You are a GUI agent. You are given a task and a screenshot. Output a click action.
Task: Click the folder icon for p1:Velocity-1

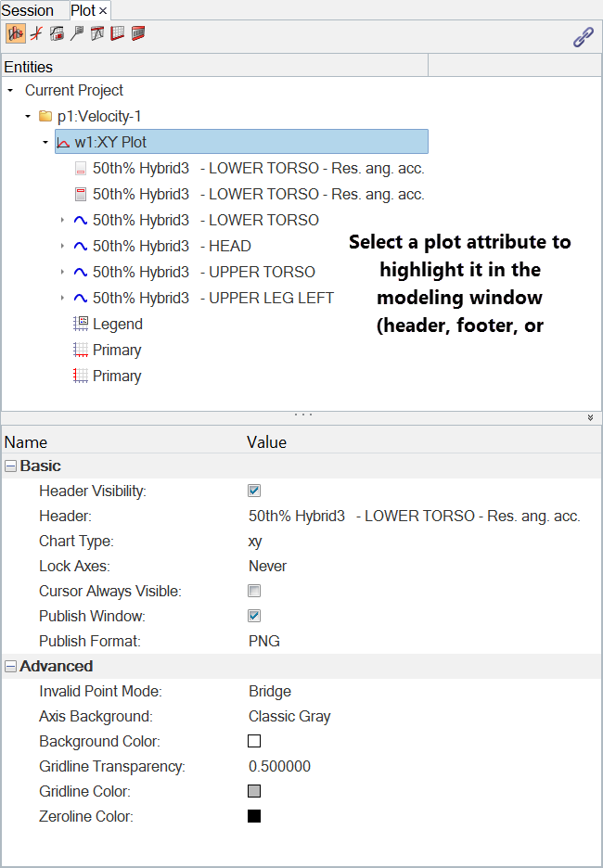[x=45, y=116]
